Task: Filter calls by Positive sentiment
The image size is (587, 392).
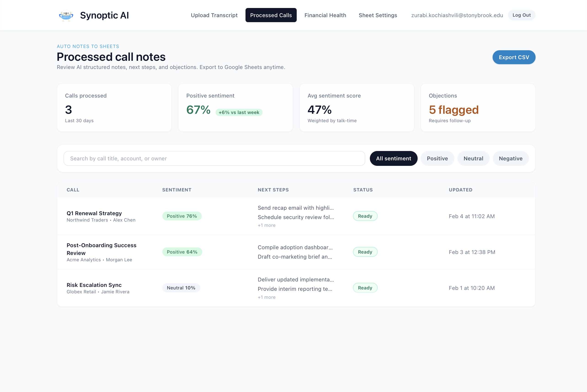Action: coord(437,159)
